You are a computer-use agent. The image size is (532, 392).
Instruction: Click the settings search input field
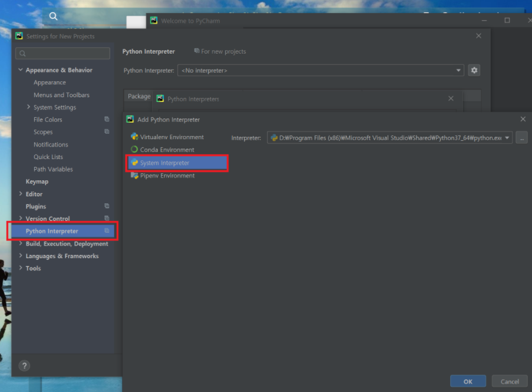63,53
